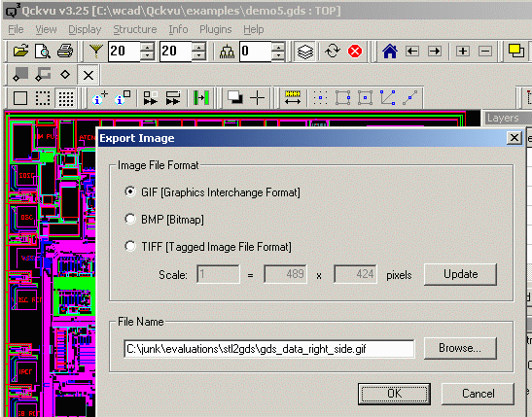Confirm export with the OK button
The image size is (532, 417).
click(394, 394)
